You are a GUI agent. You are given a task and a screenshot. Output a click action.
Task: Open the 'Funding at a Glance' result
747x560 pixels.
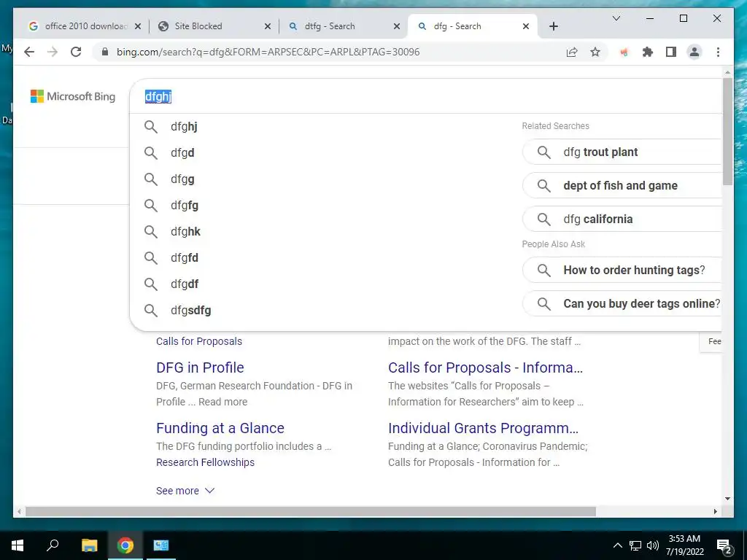pyautogui.click(x=220, y=428)
